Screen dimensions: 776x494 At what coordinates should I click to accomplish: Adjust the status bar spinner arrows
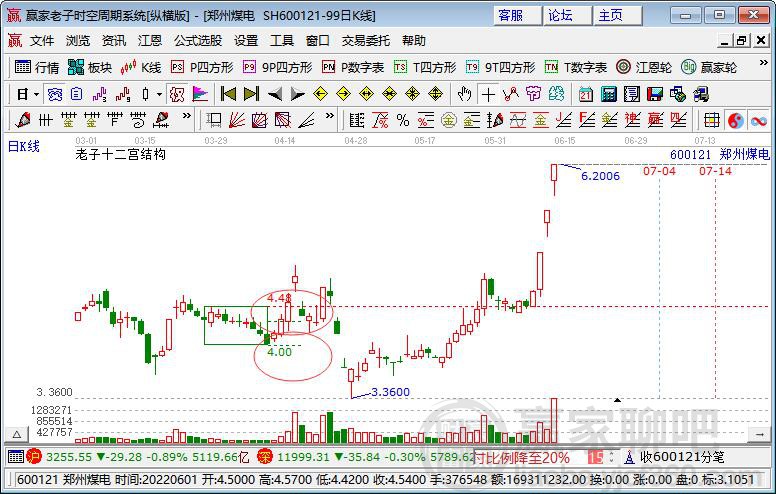click(x=611, y=457)
